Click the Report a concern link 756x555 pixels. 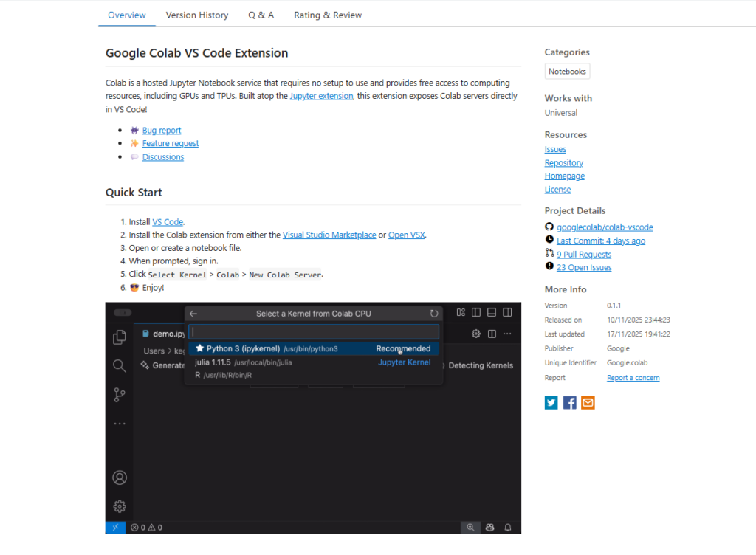[633, 378]
